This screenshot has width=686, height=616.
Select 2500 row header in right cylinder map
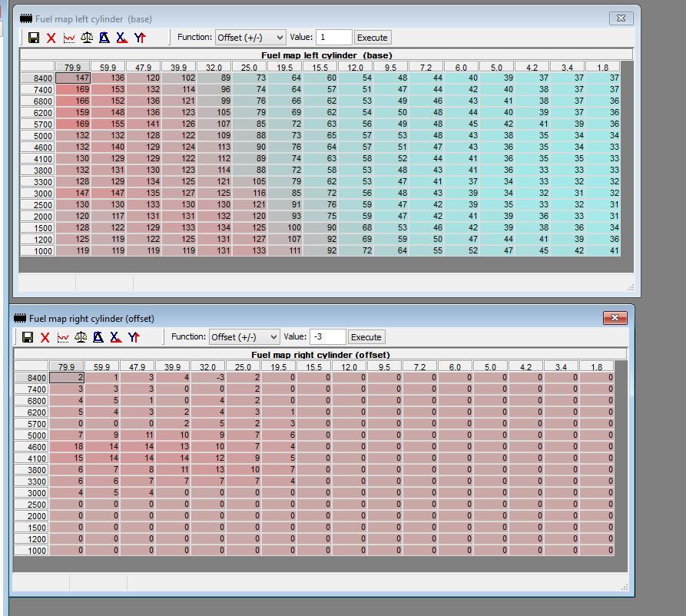click(31, 505)
